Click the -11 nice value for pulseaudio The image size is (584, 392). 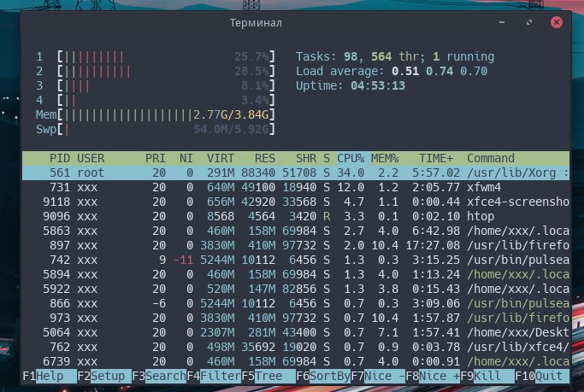pyautogui.click(x=183, y=260)
